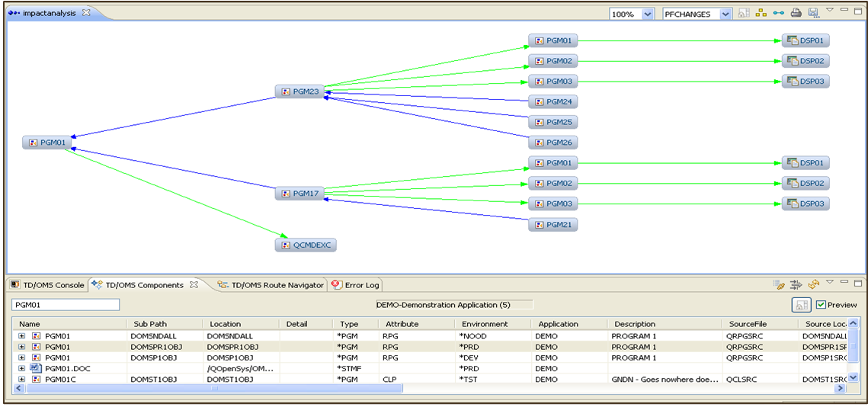868x407 pixels.
Task: Expand the PGM01 row with *NOOD environment
Action: (x=21, y=335)
